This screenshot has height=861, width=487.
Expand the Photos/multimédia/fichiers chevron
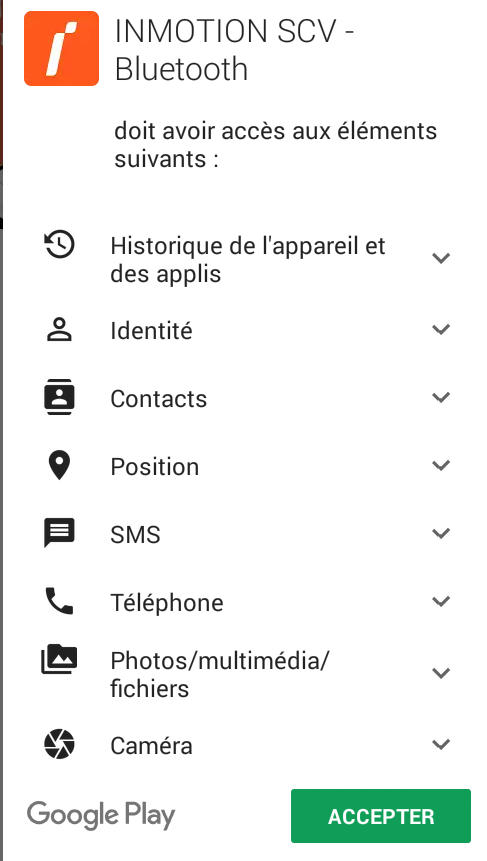[441, 673]
